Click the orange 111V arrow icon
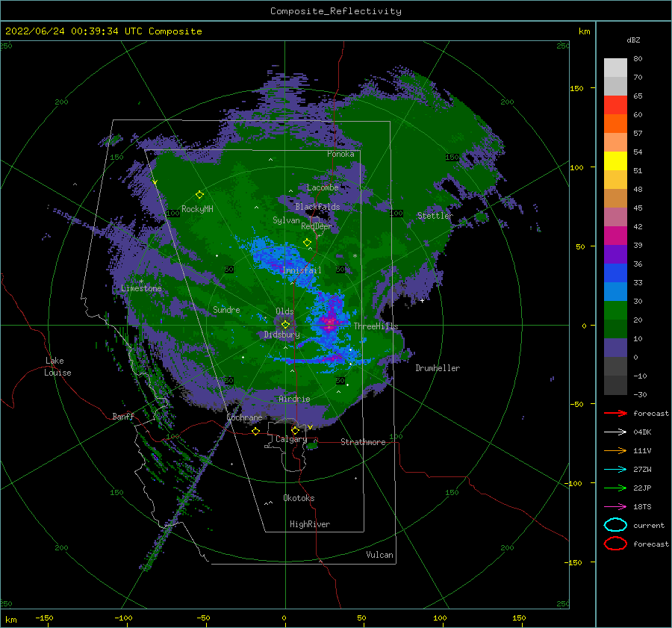 point(615,450)
